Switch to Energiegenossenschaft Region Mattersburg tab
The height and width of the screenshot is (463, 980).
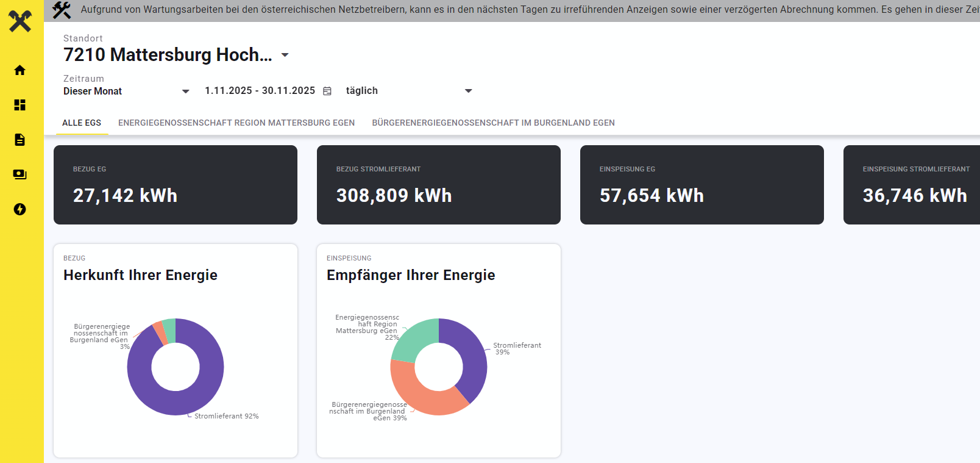tap(236, 123)
